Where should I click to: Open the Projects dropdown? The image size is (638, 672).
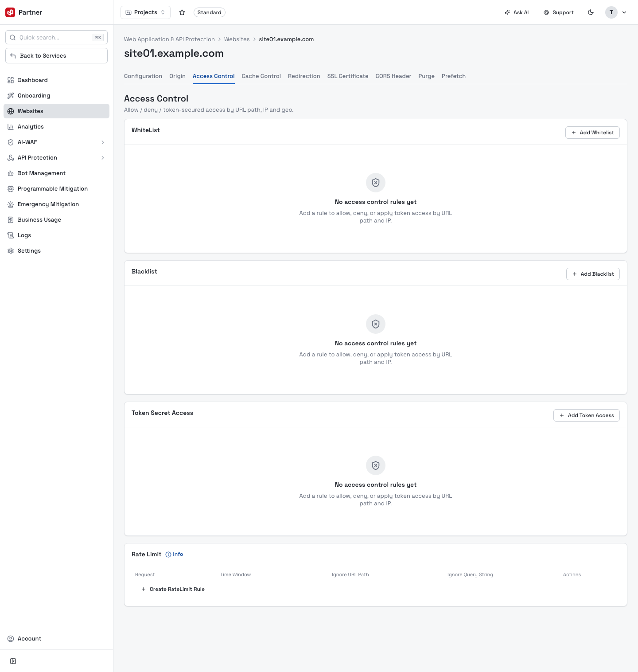coord(145,12)
